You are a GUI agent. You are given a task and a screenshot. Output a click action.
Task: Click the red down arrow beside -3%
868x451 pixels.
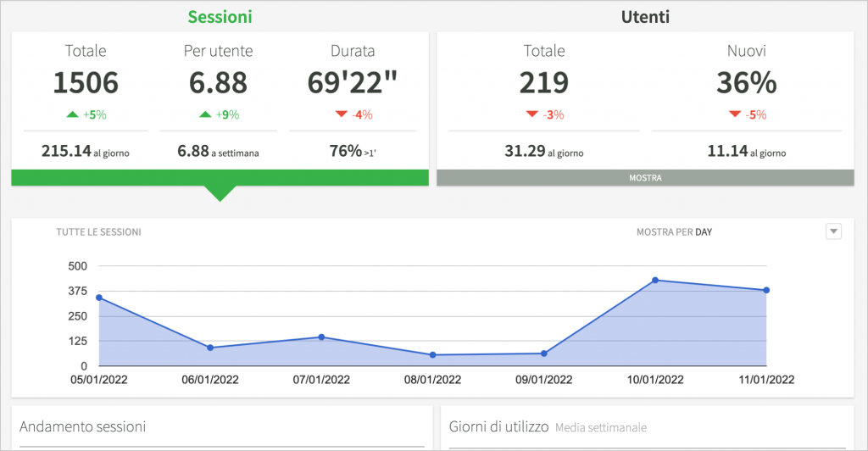(x=532, y=114)
